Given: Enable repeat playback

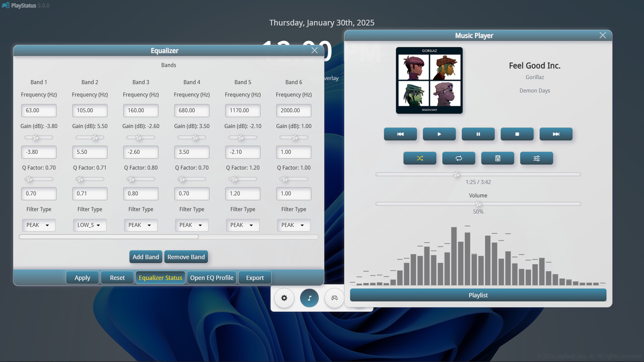Looking at the screenshot, I should (459, 158).
